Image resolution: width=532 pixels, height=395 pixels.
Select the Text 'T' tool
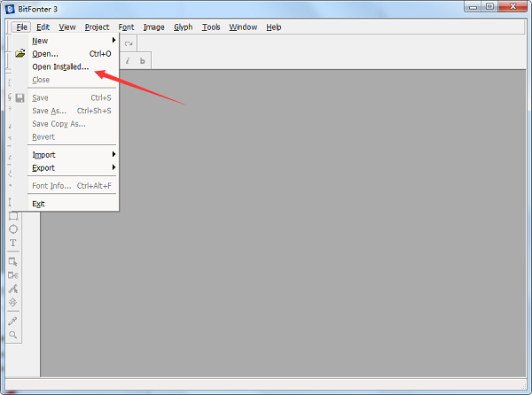(13, 243)
